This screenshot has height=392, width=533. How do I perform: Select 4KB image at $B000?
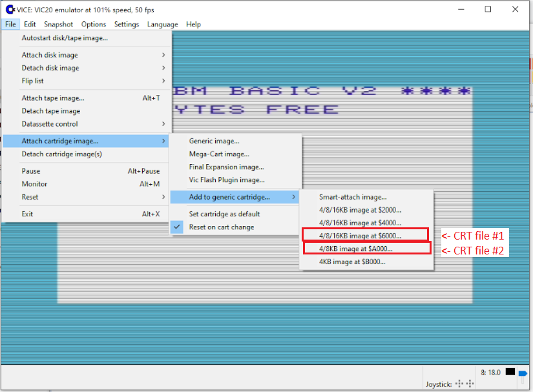366,262
